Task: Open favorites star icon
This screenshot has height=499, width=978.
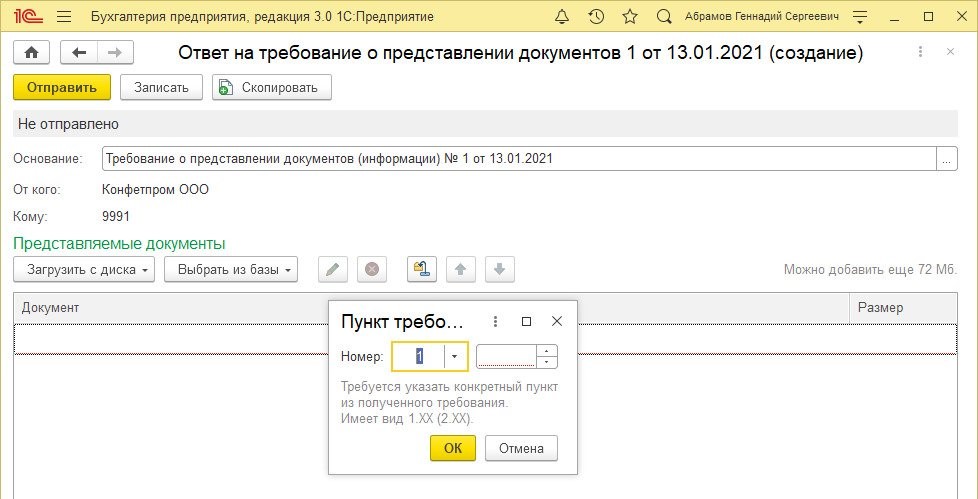Action: (629, 17)
